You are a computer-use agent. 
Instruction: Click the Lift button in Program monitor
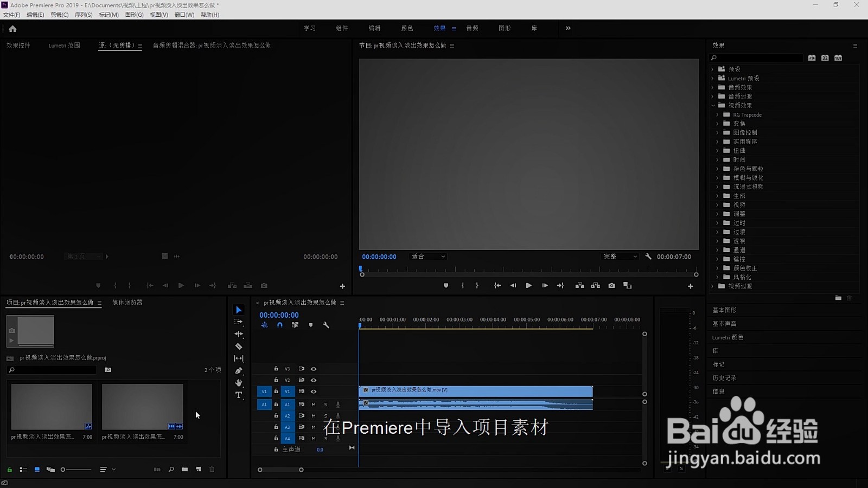click(x=580, y=286)
